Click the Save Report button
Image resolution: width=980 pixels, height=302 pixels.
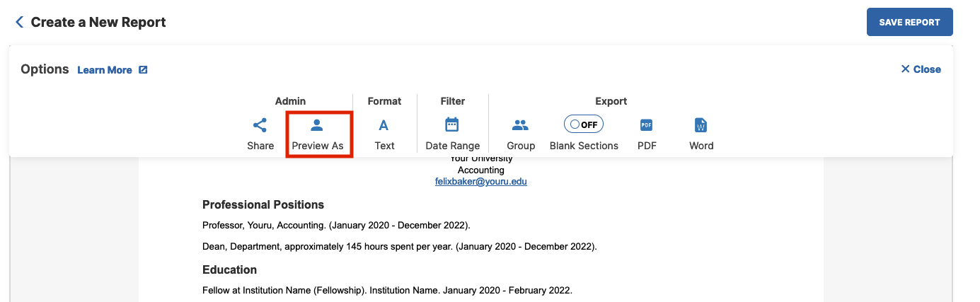[x=909, y=22]
